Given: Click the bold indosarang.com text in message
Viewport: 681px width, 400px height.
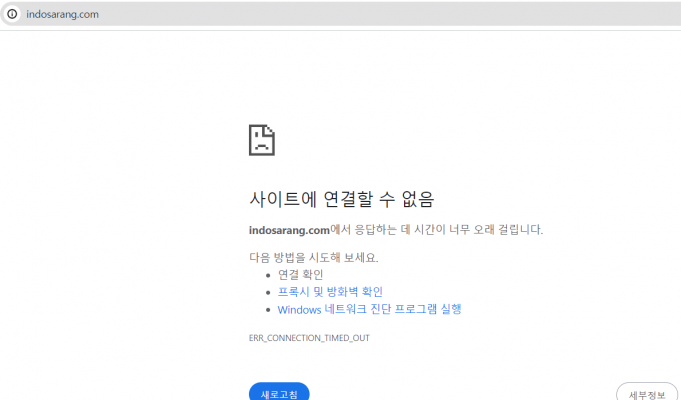Looking at the screenshot, I should click(289, 230).
